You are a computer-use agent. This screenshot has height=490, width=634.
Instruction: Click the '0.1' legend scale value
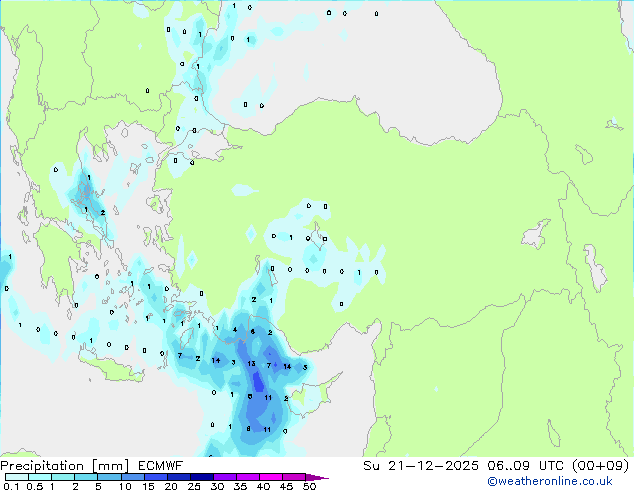[x=11, y=486]
